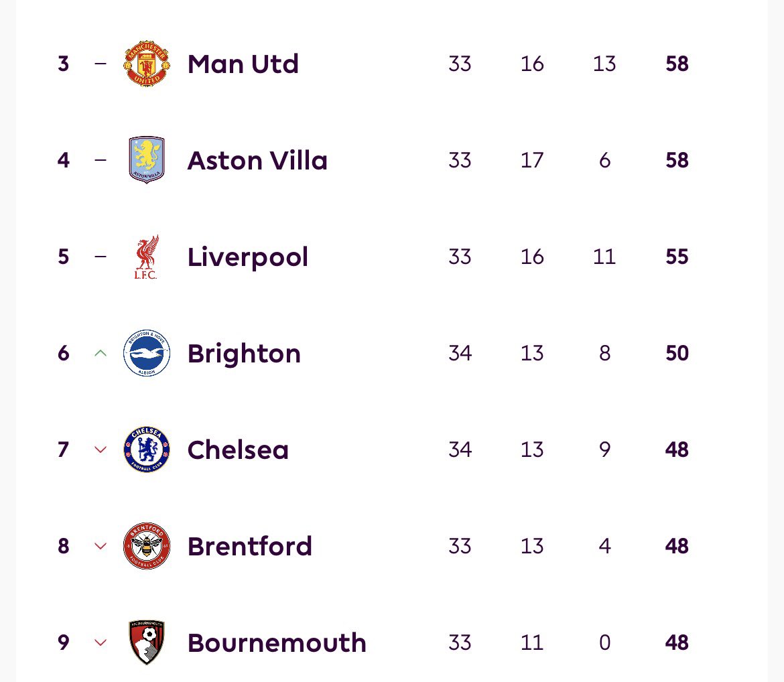This screenshot has height=682, width=784.
Task: Click the Chelsea lion crest
Action: tap(147, 450)
